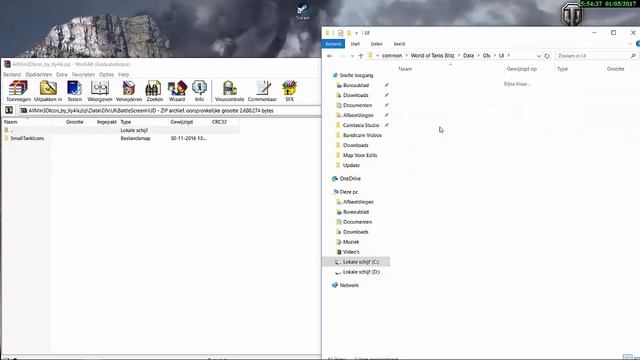Expand breadcrumb arrow after World of Tanks Blitz

click(459, 56)
